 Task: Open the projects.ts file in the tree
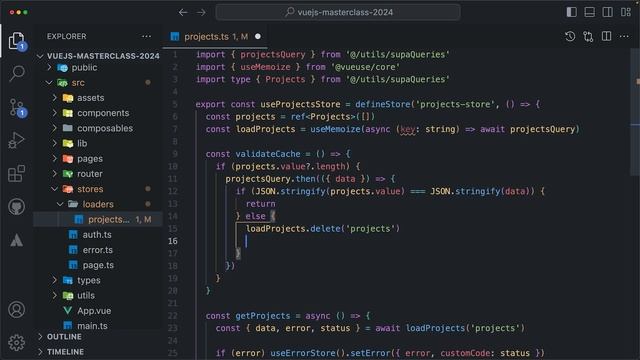tap(98, 219)
